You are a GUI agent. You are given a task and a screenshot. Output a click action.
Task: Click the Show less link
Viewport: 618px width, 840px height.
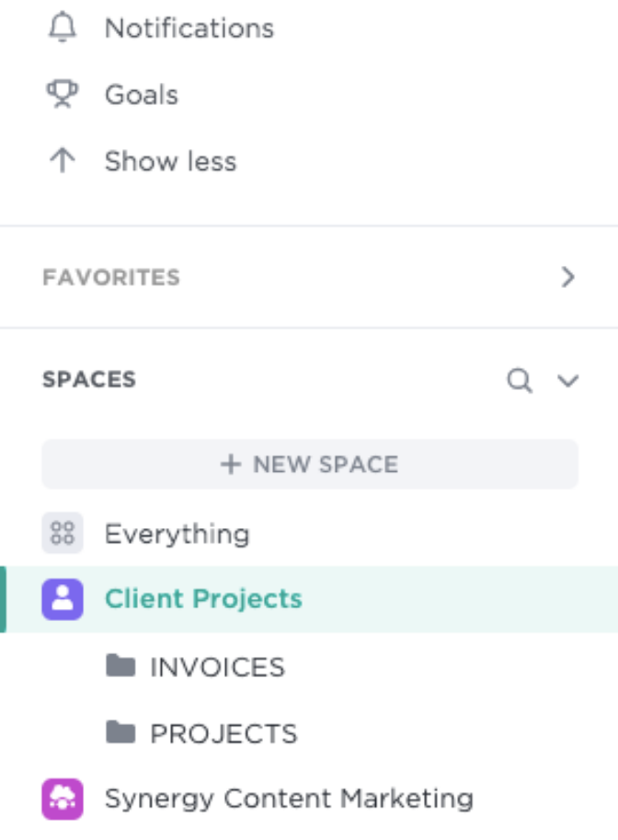click(x=170, y=161)
